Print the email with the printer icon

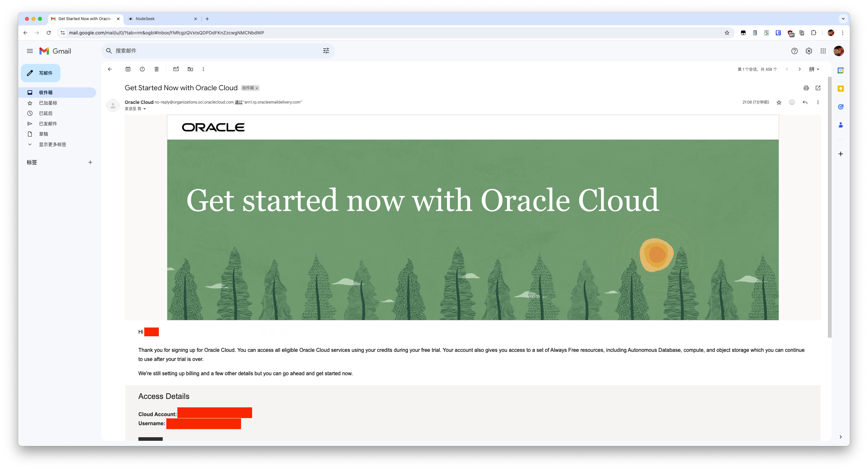806,88
